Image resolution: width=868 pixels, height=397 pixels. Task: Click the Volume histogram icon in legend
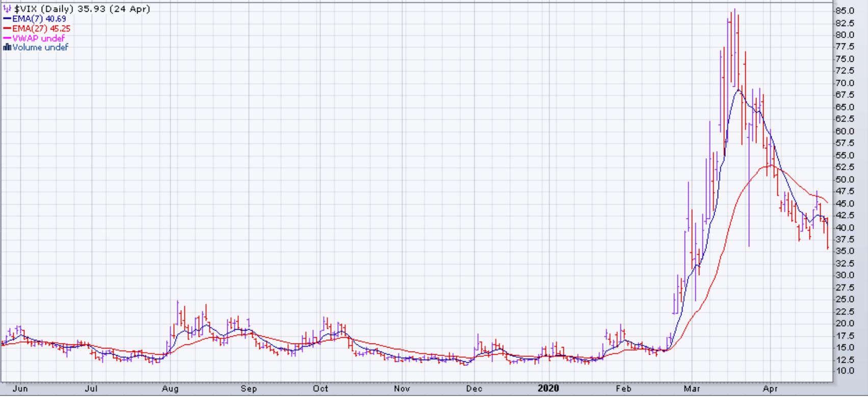(x=7, y=47)
